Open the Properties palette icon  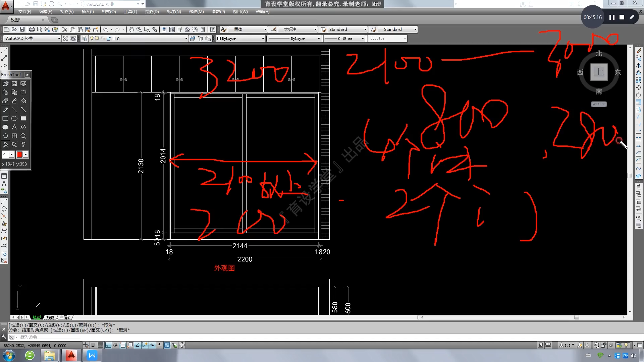coord(164,29)
